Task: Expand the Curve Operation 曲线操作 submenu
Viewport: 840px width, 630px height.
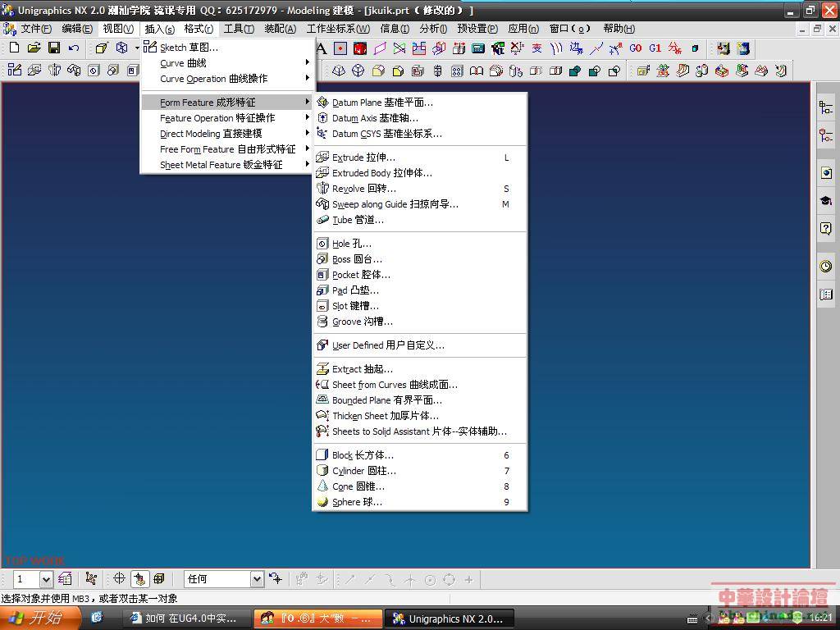Action: pos(228,79)
